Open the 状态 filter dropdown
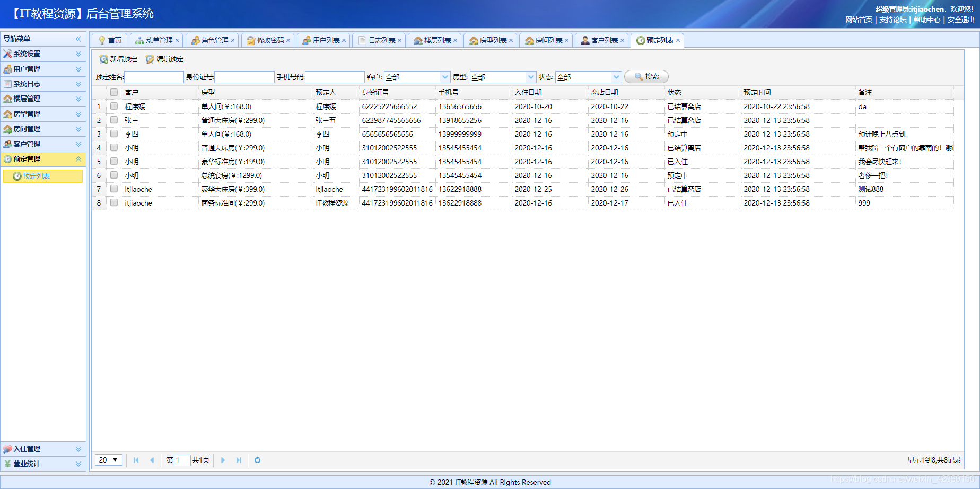The width and height of the screenshot is (980, 489). point(616,77)
